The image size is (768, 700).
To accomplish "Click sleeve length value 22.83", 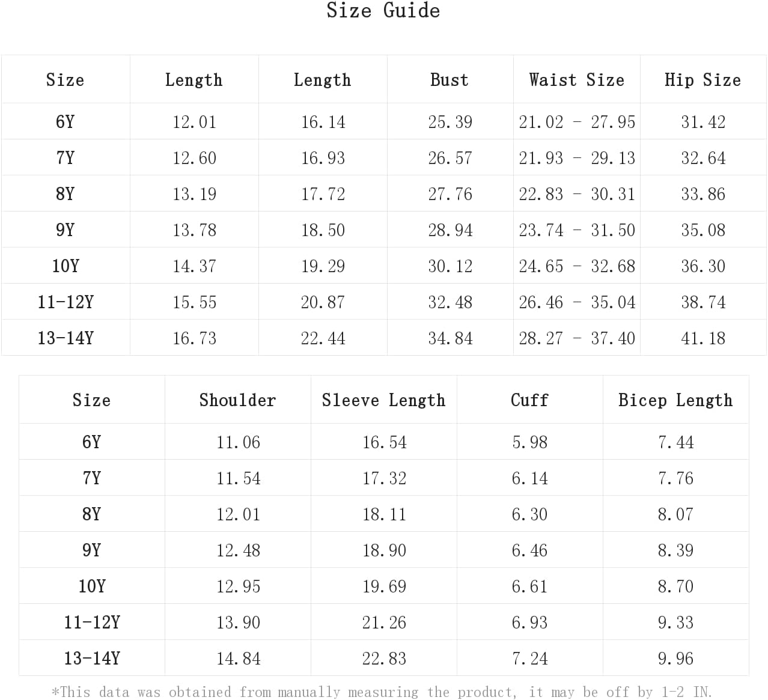I will tap(384, 659).
